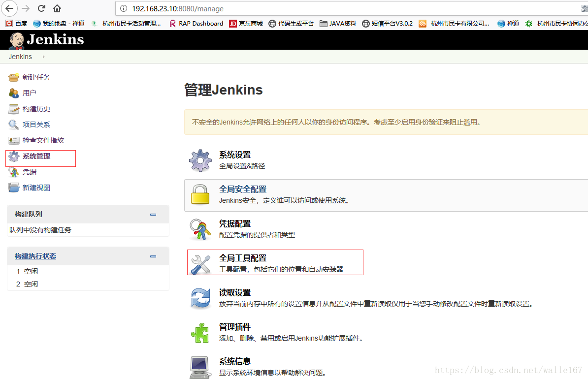588x380 pixels.
Task: Open the 百度 bookmark
Action: 17,24
